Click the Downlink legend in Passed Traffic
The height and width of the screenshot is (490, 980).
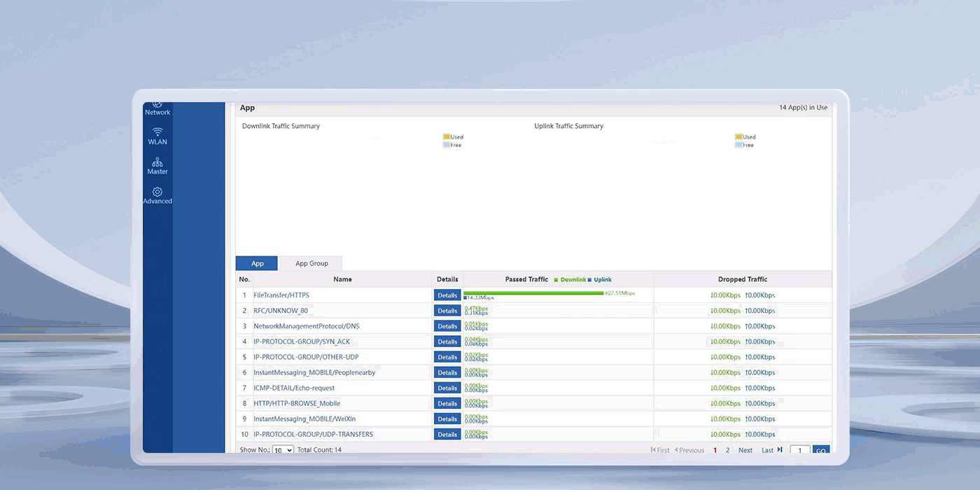click(570, 279)
